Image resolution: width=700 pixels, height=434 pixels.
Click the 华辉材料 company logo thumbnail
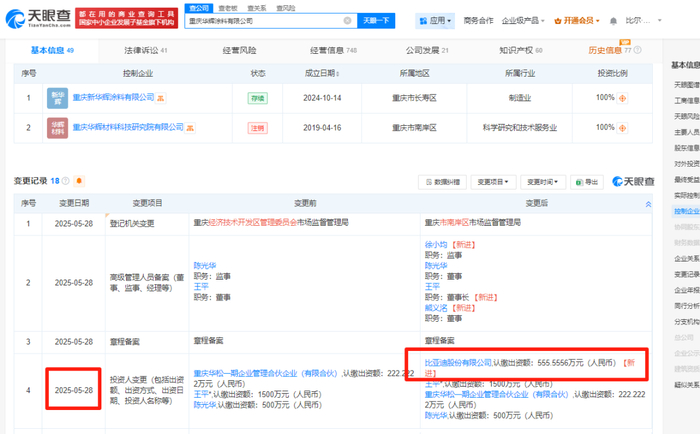tap(58, 128)
